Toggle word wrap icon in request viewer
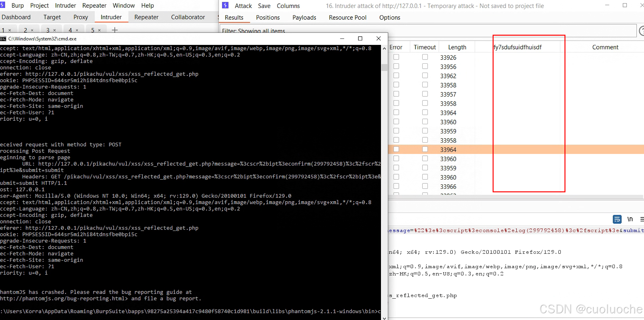The height and width of the screenshot is (320, 644). pyautogui.click(x=617, y=219)
